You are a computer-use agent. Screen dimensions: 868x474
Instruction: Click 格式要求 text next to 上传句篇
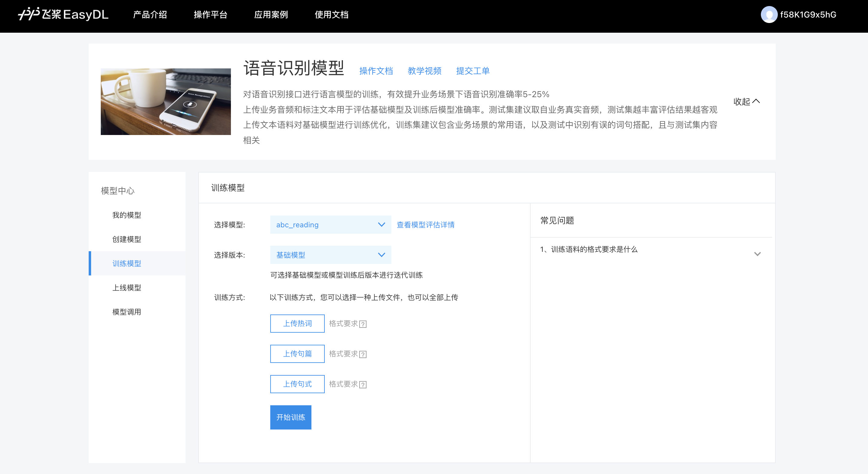pos(344,354)
